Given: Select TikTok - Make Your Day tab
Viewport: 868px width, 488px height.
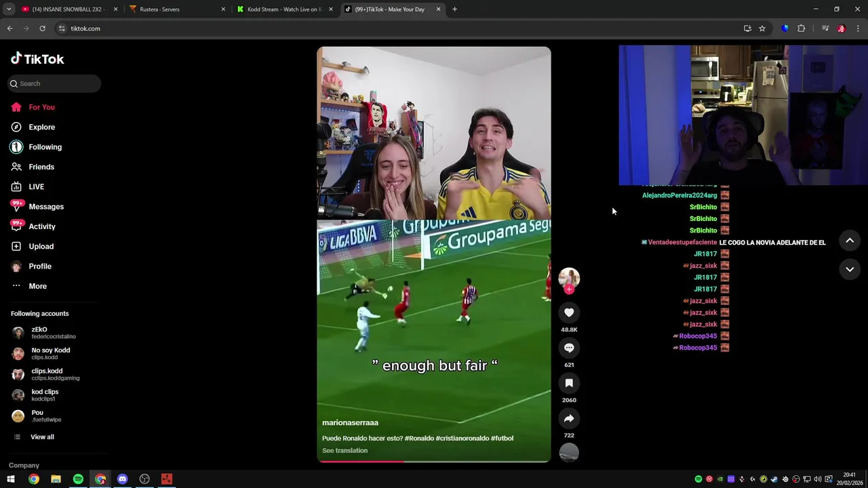Looking at the screenshot, I should pyautogui.click(x=392, y=9).
